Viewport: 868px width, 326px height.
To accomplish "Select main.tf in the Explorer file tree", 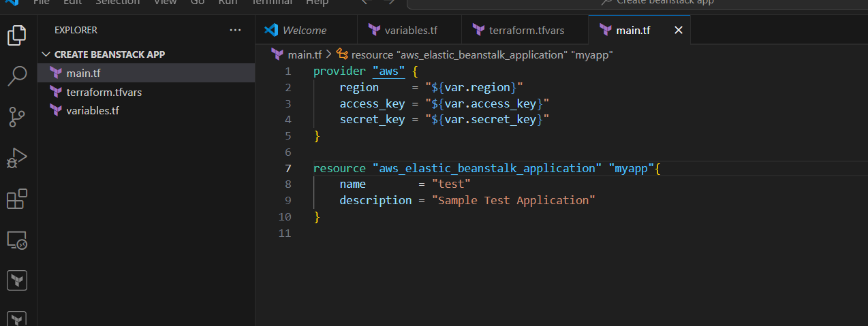I will (146, 74).
